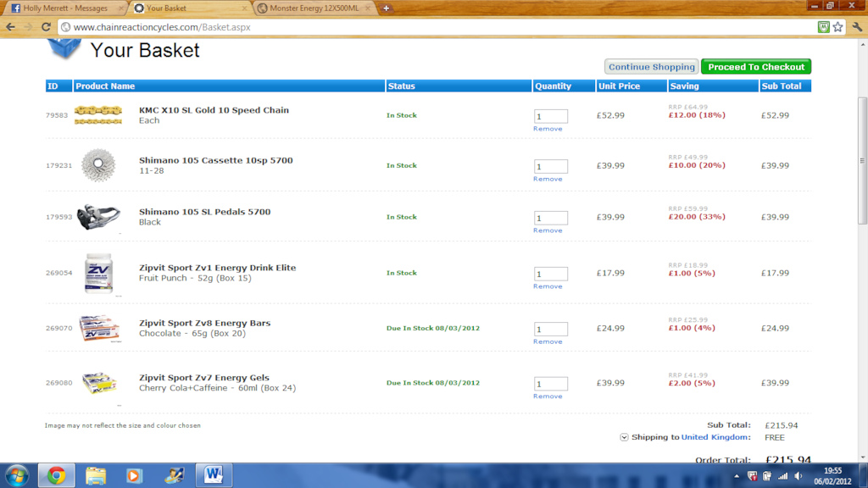Edit quantity for Shimano 105 Cassette
The width and height of the screenshot is (868, 488).
click(551, 167)
